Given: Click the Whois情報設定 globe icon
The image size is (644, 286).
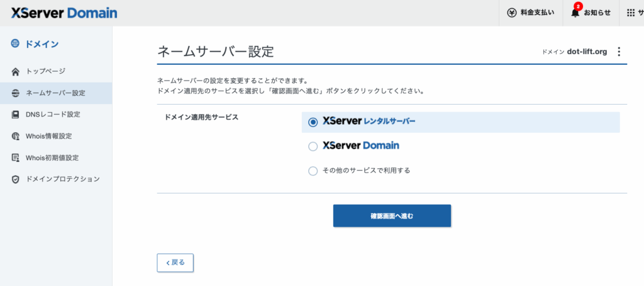Looking at the screenshot, I should [x=16, y=136].
